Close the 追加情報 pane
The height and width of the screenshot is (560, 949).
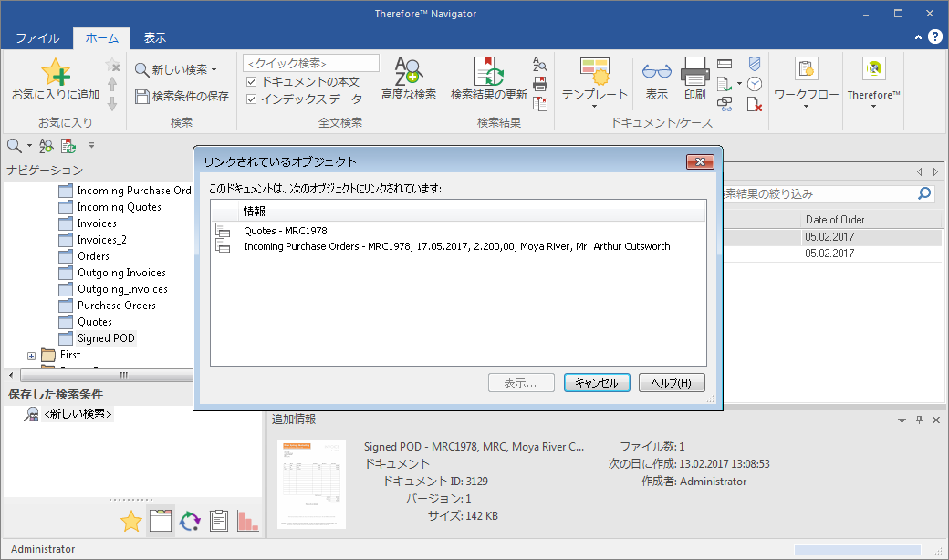(x=936, y=420)
